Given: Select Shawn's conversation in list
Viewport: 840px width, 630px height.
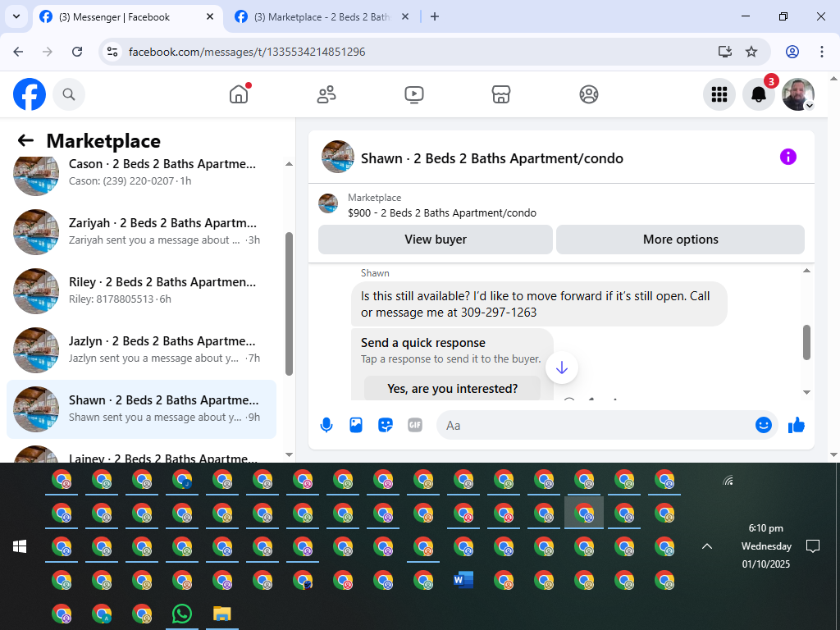Looking at the screenshot, I should point(141,409).
